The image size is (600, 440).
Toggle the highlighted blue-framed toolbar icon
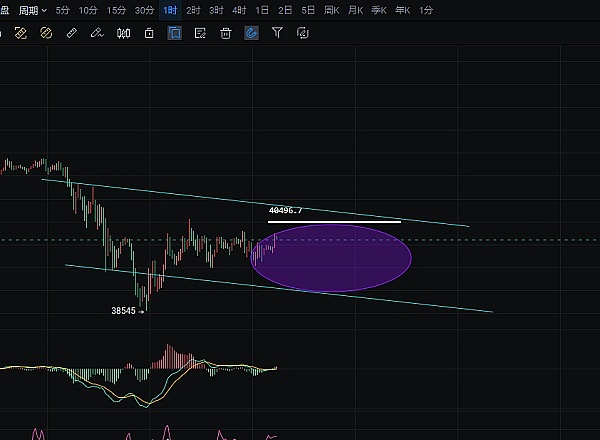point(174,33)
